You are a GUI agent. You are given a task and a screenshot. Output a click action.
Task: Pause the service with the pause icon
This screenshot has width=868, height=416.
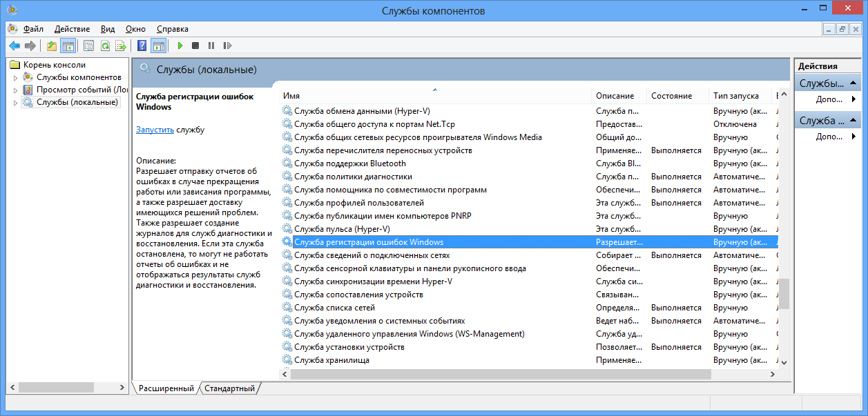pos(211,46)
